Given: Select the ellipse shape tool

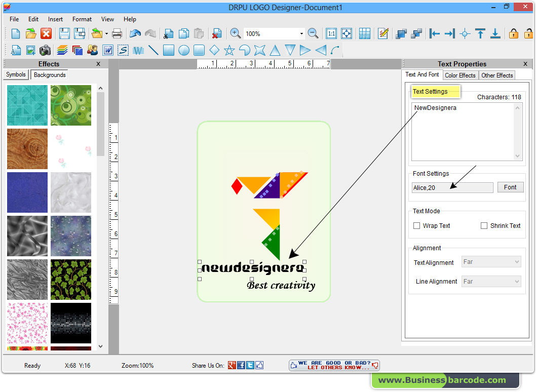Looking at the screenshot, I should click(183, 50).
